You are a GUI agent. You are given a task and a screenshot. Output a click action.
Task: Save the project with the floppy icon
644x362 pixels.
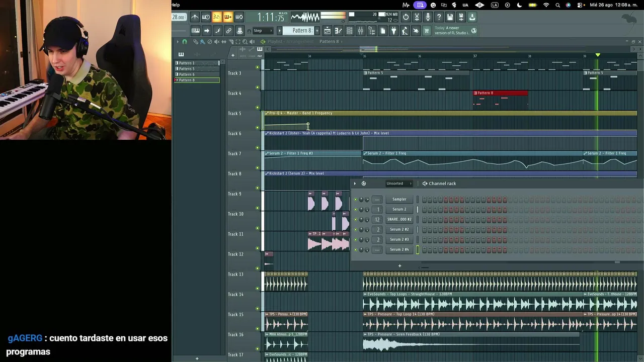(x=450, y=17)
